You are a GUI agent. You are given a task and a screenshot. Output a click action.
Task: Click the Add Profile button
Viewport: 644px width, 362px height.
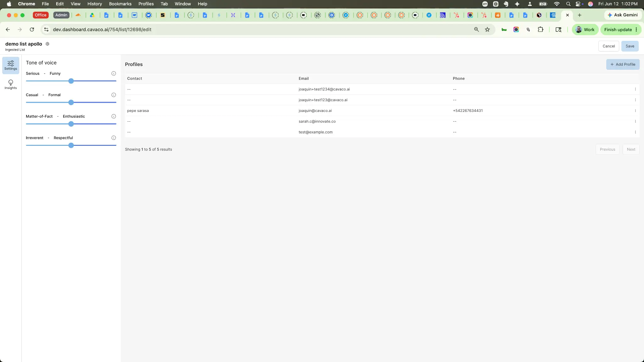pyautogui.click(x=623, y=64)
